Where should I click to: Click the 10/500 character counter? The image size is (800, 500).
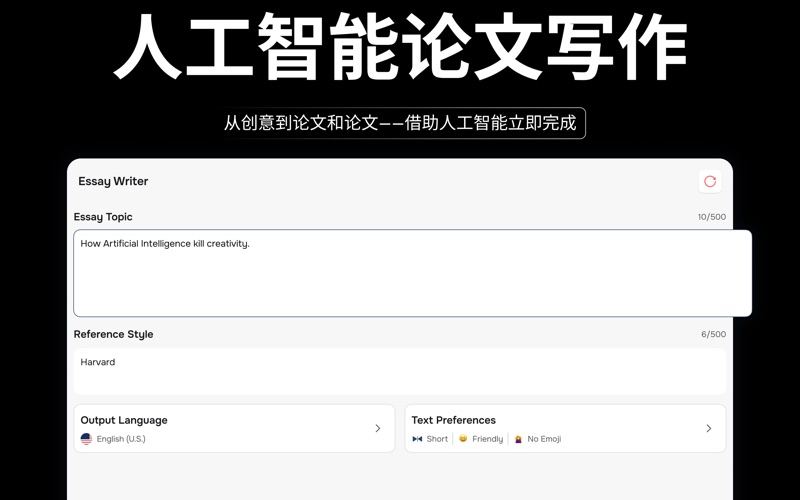[712, 217]
